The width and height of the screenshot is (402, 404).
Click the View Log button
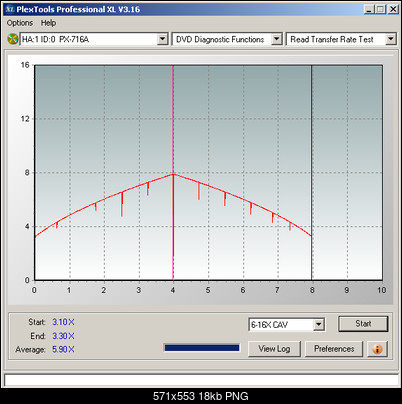click(x=274, y=349)
